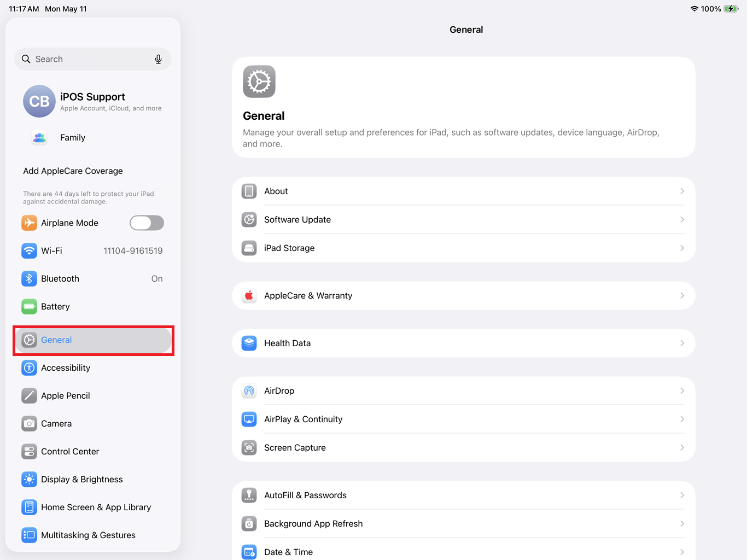
Task: Tap the battery indicator in status bar
Action: 731,9
